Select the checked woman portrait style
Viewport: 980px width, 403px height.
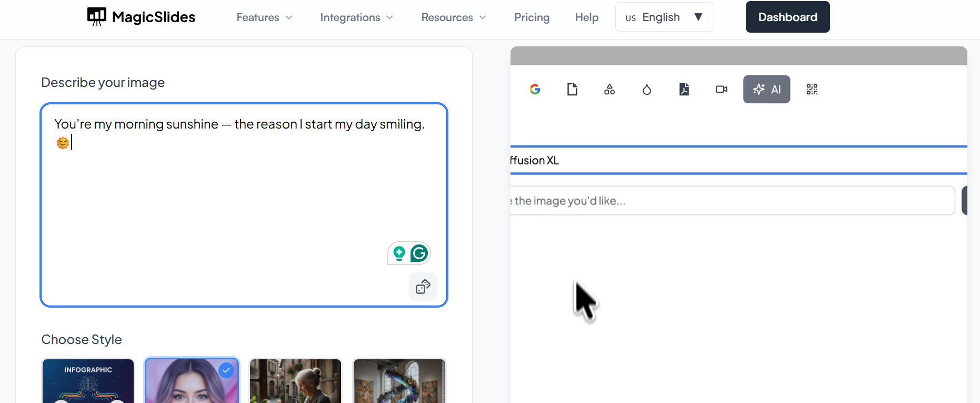192,380
